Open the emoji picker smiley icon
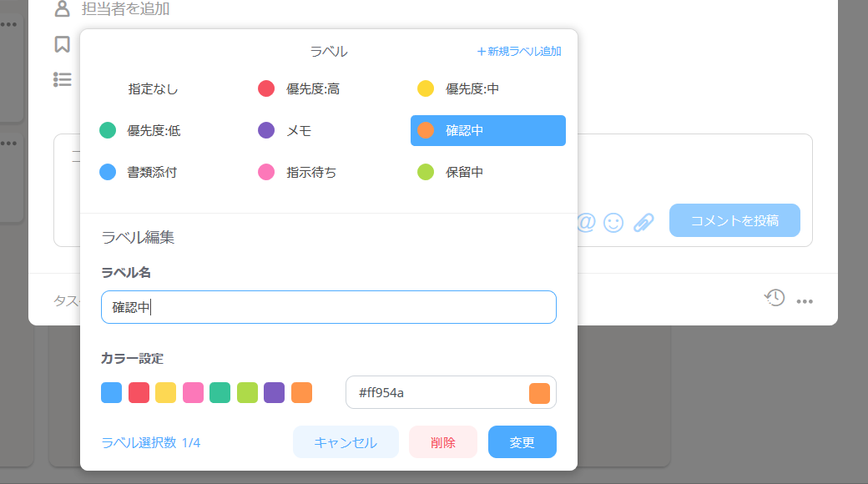Viewport: 868px width, 484px height. 613,222
